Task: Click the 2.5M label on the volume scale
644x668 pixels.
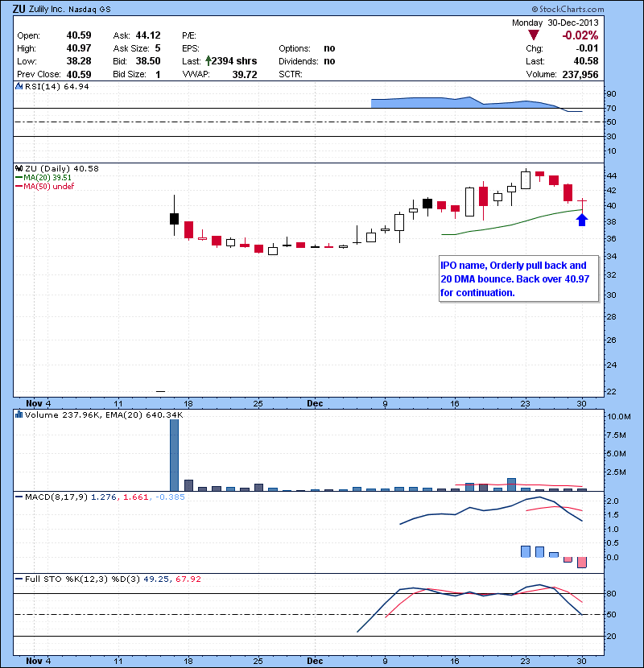Action: coord(617,472)
